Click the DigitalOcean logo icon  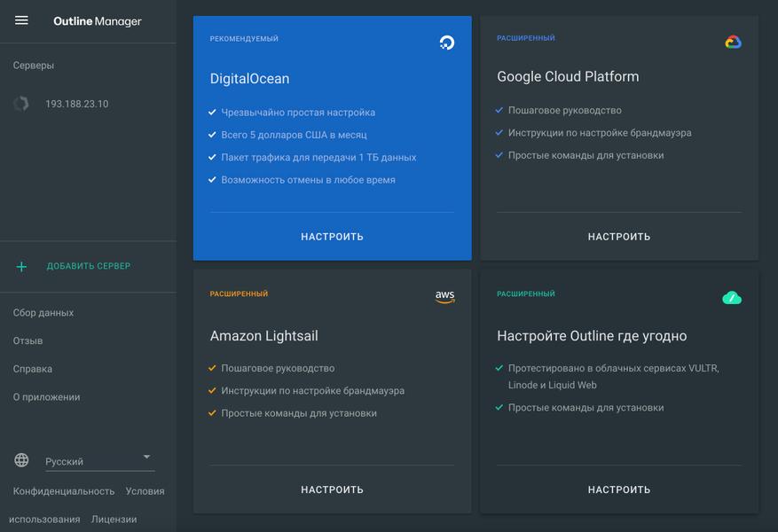click(447, 43)
